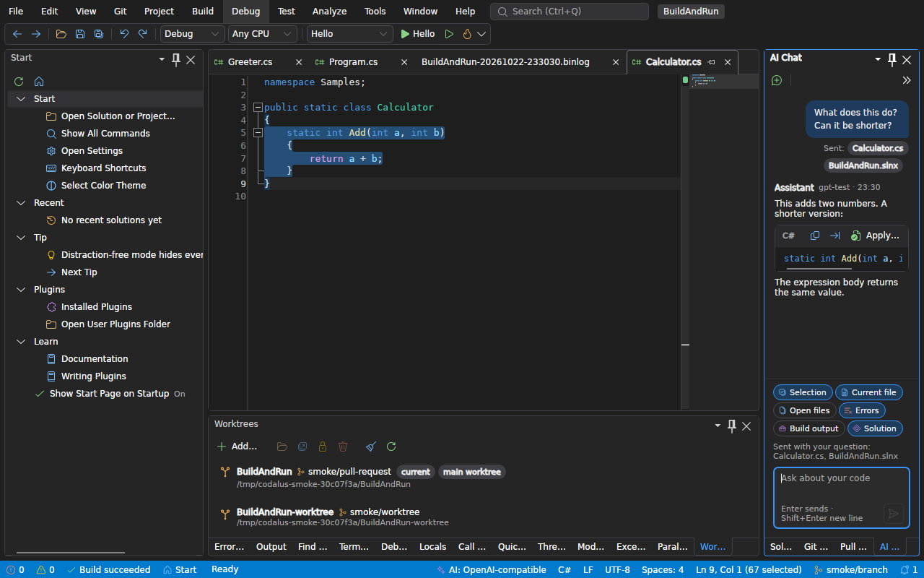This screenshot has width=924, height=578.
Task: Click Apply... on the AI code suggestion
Action: tap(876, 236)
